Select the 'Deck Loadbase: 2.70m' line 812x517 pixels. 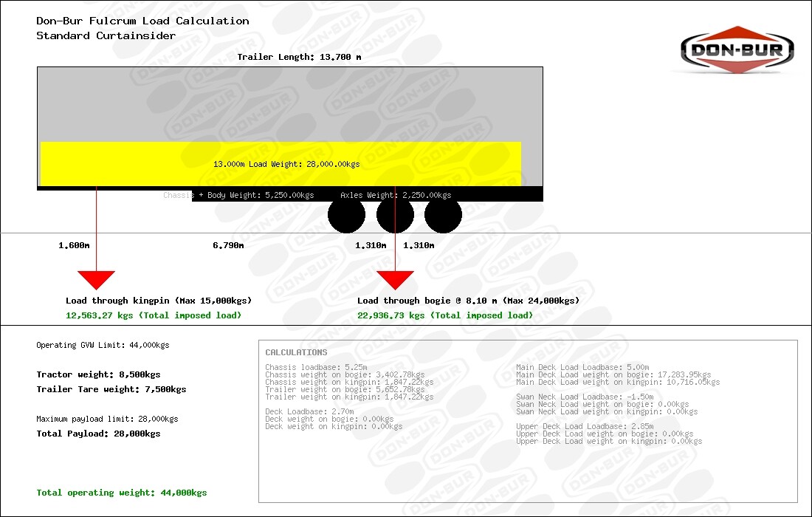pos(310,411)
